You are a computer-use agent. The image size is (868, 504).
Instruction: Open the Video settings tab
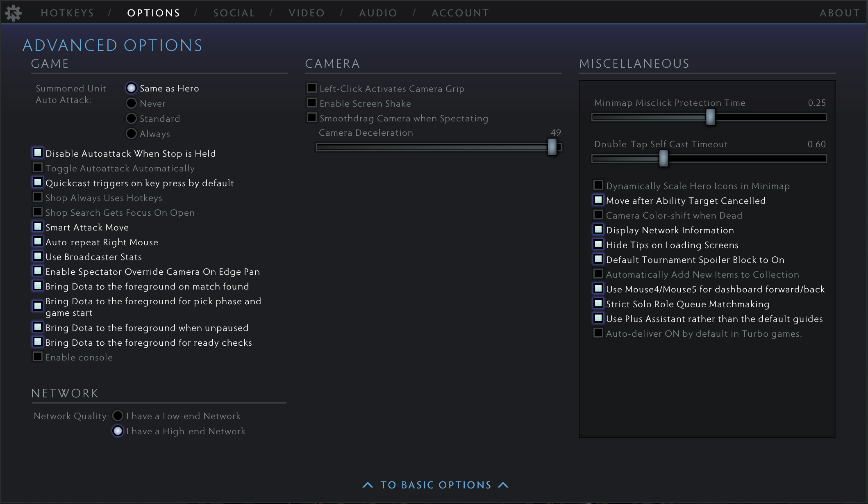(307, 13)
